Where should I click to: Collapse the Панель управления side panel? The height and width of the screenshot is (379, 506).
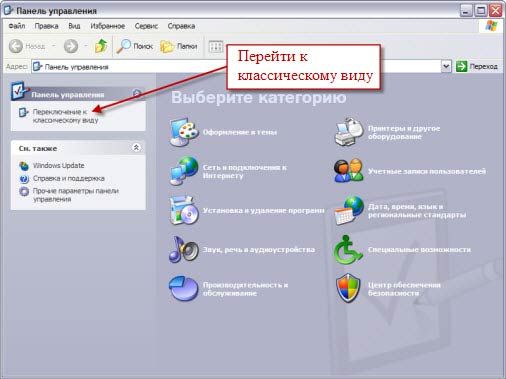pos(137,94)
